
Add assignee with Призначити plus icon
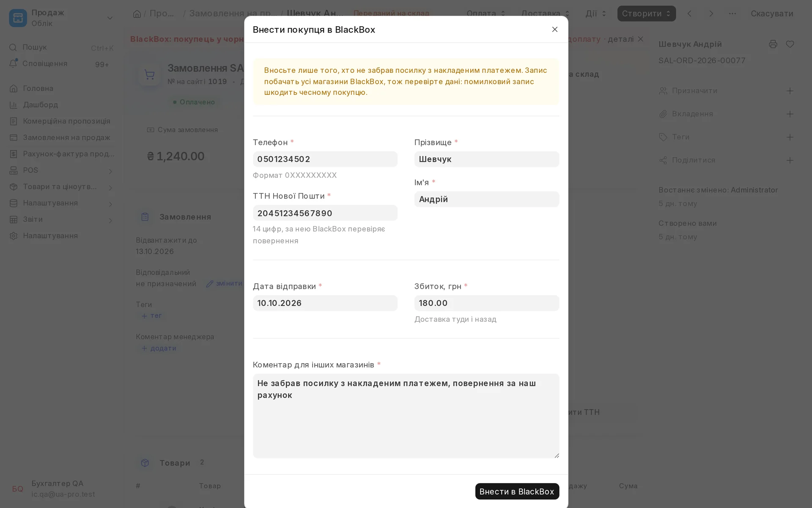(790, 91)
